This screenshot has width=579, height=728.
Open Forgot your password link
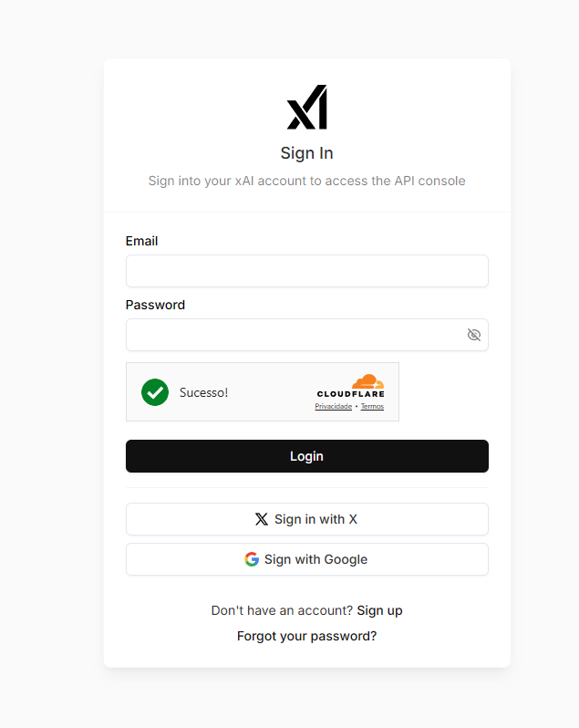(x=306, y=636)
